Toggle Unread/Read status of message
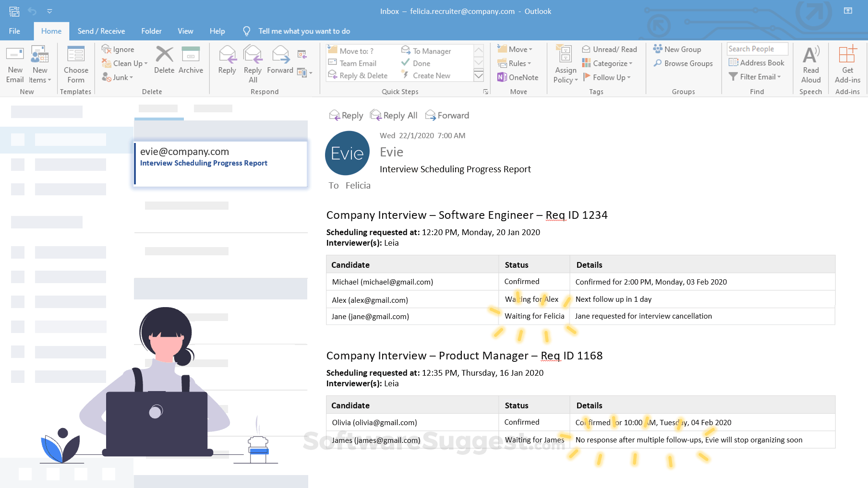Image resolution: width=868 pixels, height=488 pixels. coord(609,49)
